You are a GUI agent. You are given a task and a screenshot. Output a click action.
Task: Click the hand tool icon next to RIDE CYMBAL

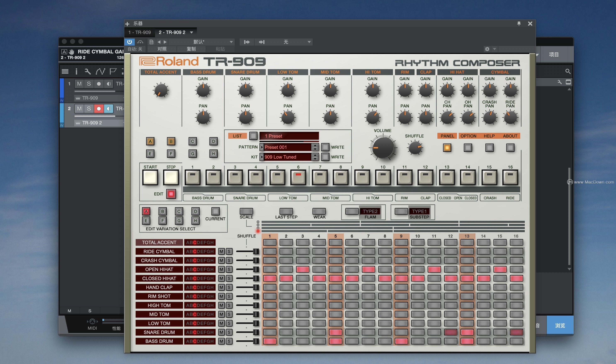click(72, 52)
